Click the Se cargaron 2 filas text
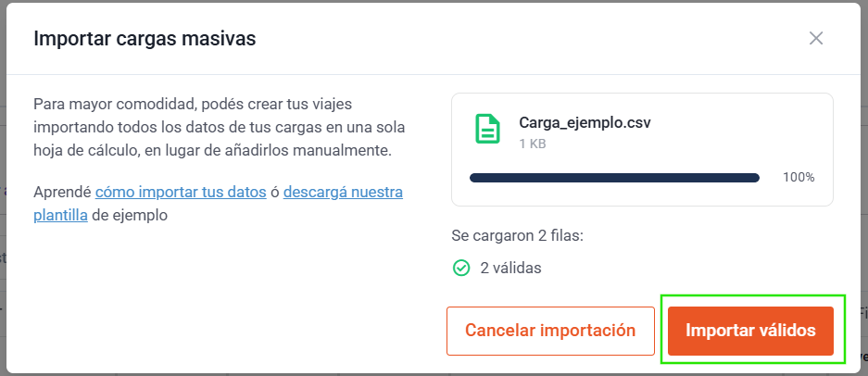The image size is (868, 376). 518,236
